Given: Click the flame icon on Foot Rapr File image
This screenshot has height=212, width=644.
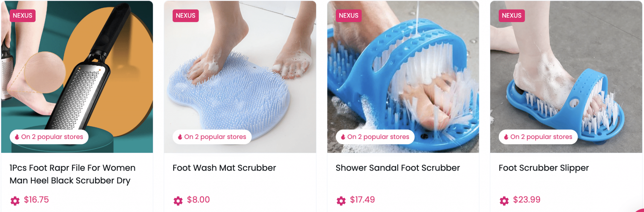Looking at the screenshot, I should tap(17, 137).
